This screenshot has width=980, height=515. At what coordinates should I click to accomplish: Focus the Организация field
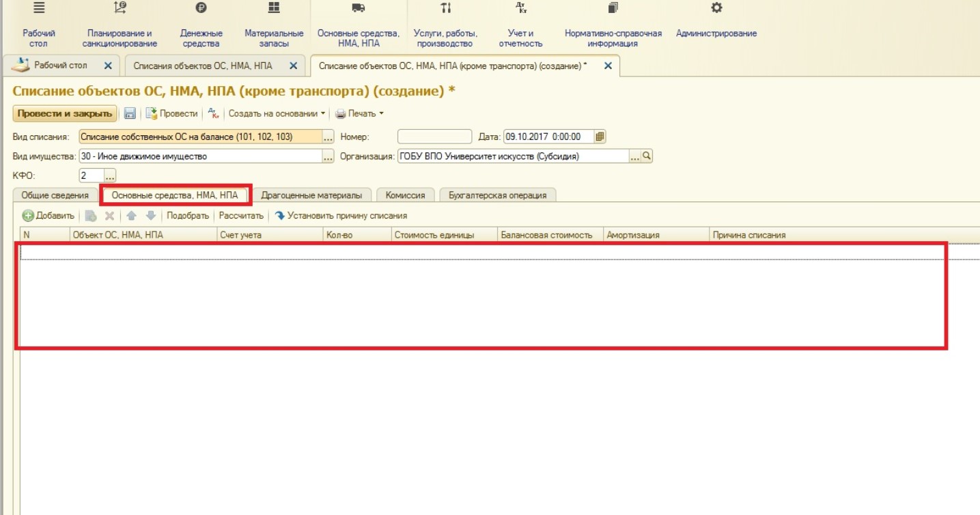click(513, 156)
